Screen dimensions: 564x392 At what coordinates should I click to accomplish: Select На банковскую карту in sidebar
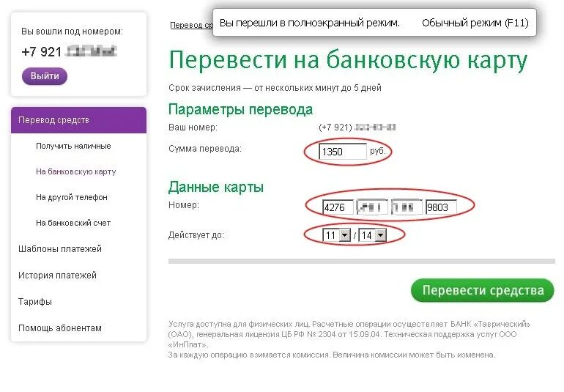click(76, 171)
